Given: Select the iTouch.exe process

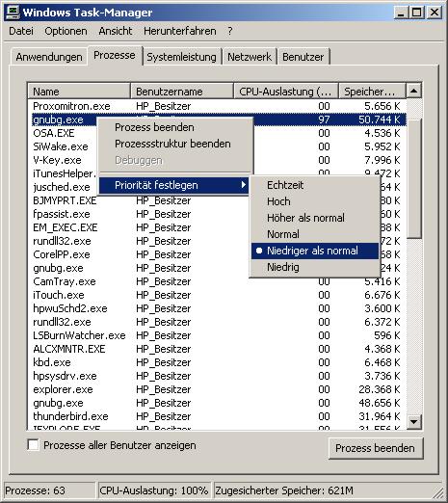Looking at the screenshot, I should click(59, 295).
